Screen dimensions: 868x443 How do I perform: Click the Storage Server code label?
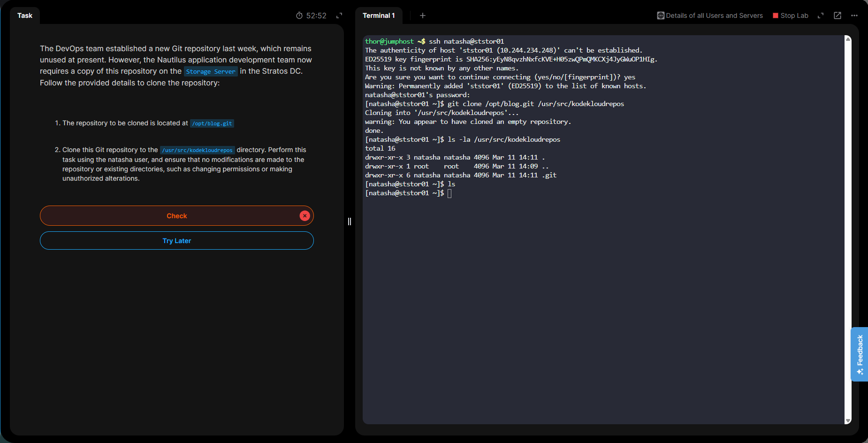211,71
